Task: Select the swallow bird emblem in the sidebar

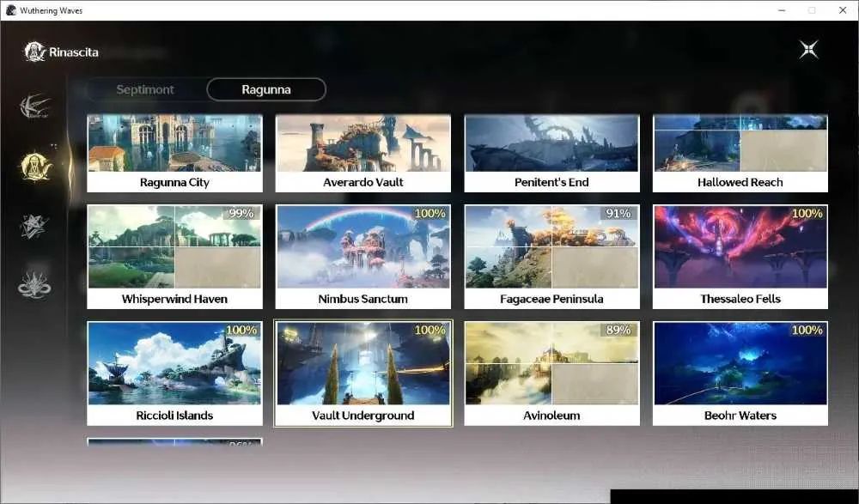Action: pyautogui.click(x=34, y=106)
